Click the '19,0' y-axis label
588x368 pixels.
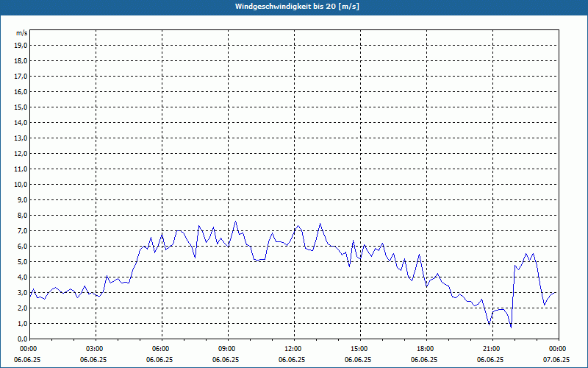[x=21, y=46]
